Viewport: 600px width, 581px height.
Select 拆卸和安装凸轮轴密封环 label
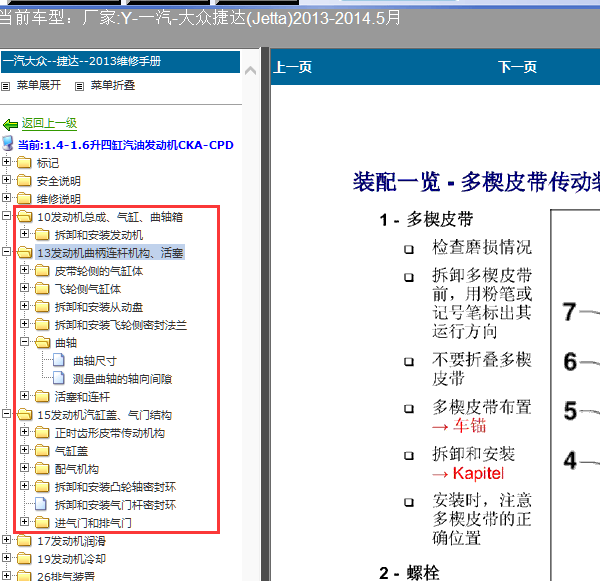click(x=116, y=487)
